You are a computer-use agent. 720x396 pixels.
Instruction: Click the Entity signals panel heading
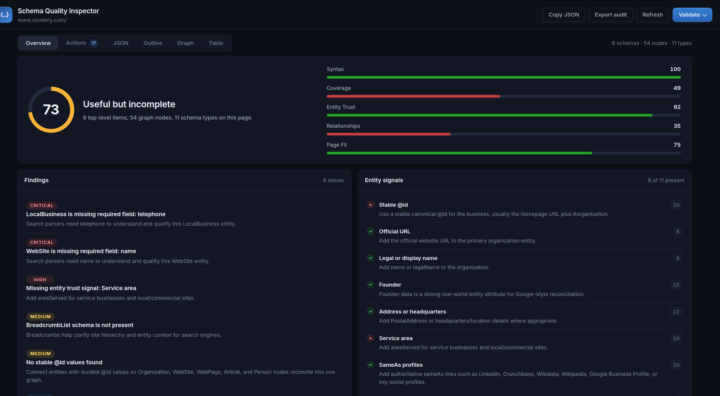[x=384, y=180]
